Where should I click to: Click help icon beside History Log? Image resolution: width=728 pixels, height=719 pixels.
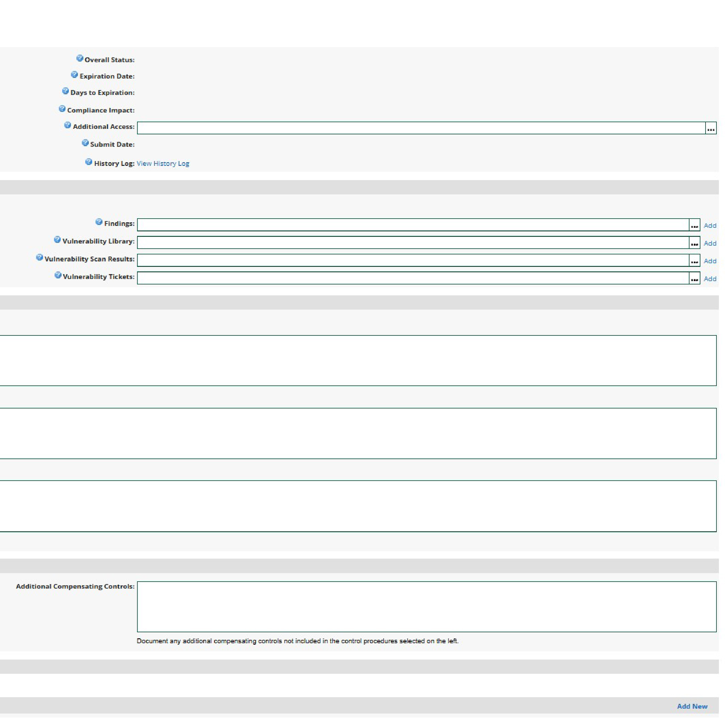(89, 162)
